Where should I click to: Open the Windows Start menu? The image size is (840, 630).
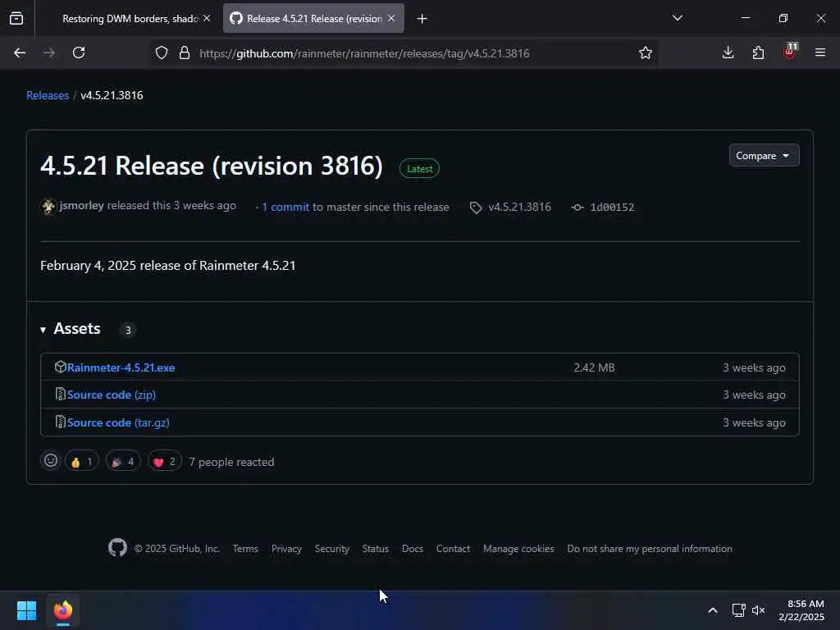point(26,610)
